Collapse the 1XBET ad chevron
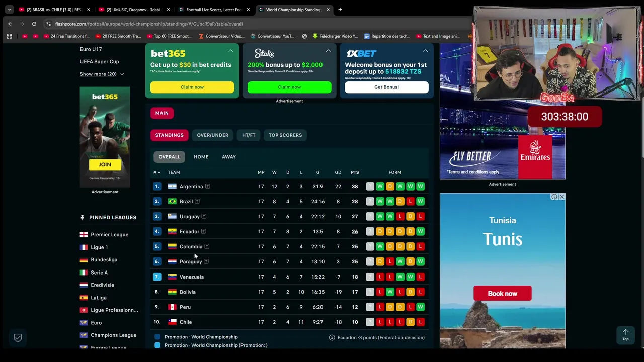 425,51
